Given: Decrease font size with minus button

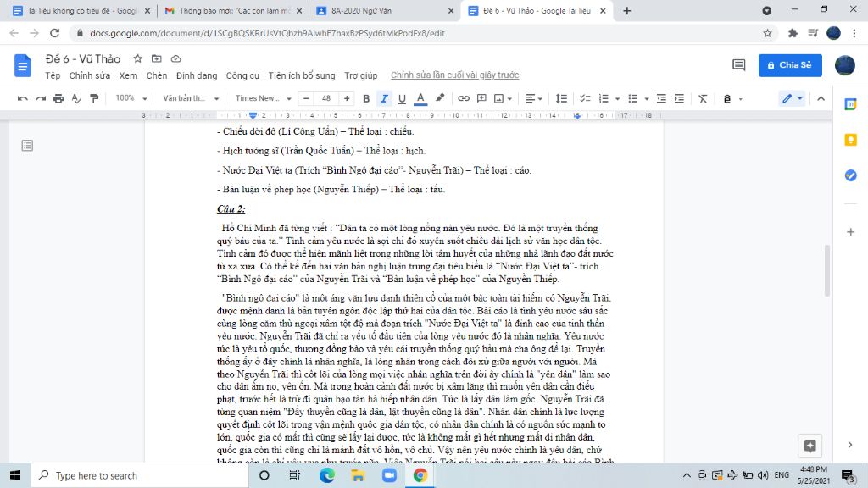Looking at the screenshot, I should click(306, 98).
